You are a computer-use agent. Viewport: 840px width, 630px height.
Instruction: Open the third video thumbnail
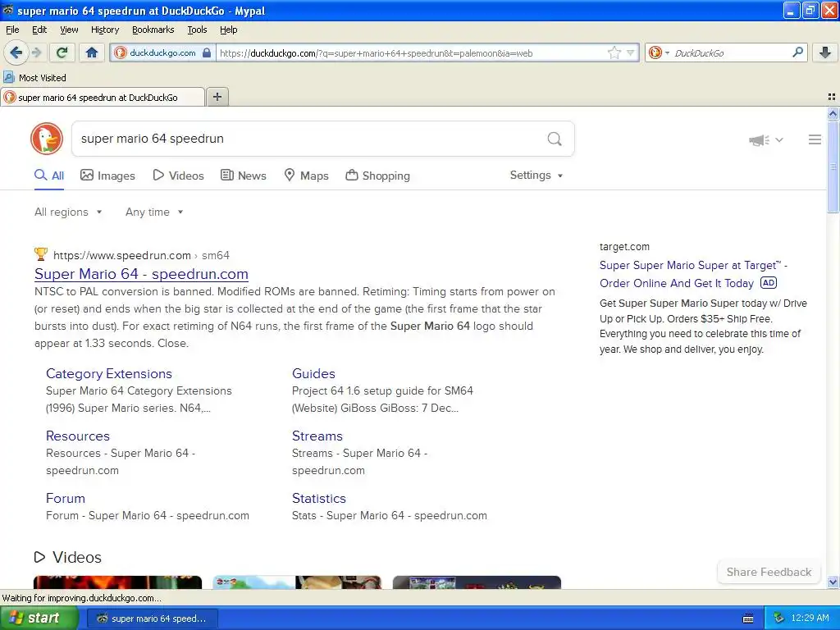click(477, 582)
